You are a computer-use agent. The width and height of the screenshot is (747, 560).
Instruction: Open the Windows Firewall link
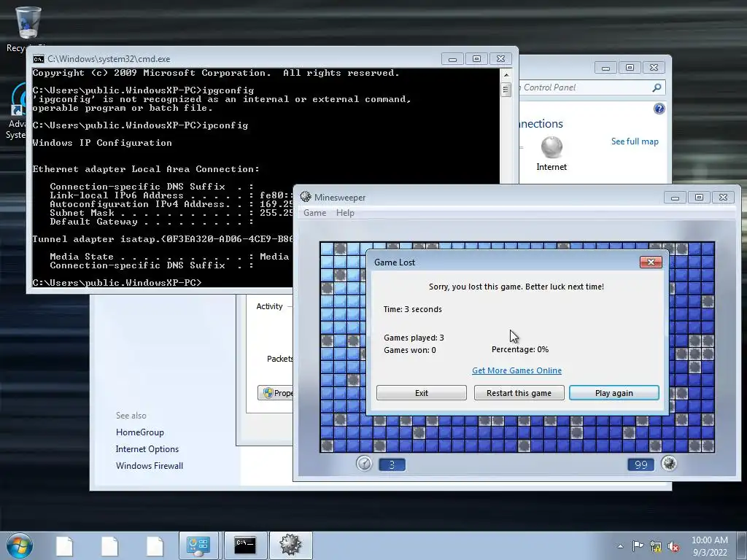pyautogui.click(x=150, y=466)
